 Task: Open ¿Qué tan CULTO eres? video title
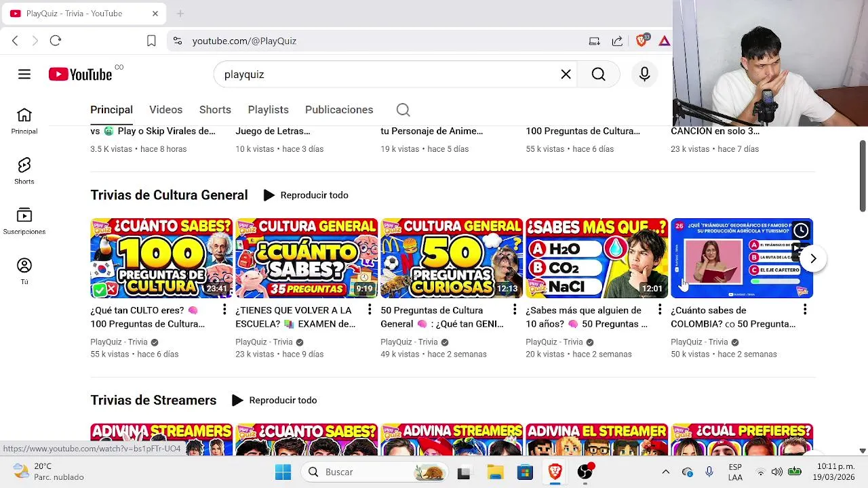click(x=147, y=317)
